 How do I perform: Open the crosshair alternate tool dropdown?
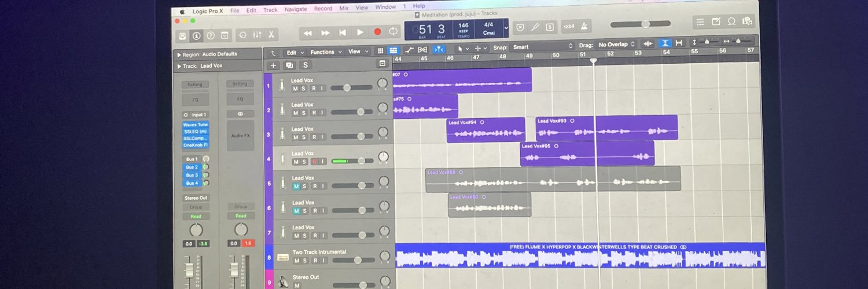(480, 49)
